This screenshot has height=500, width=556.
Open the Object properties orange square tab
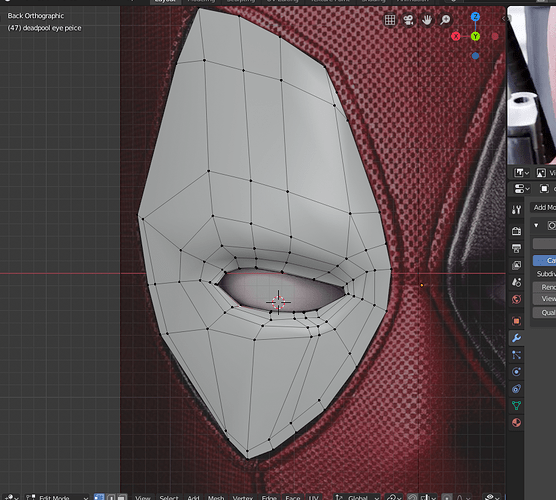click(x=516, y=321)
